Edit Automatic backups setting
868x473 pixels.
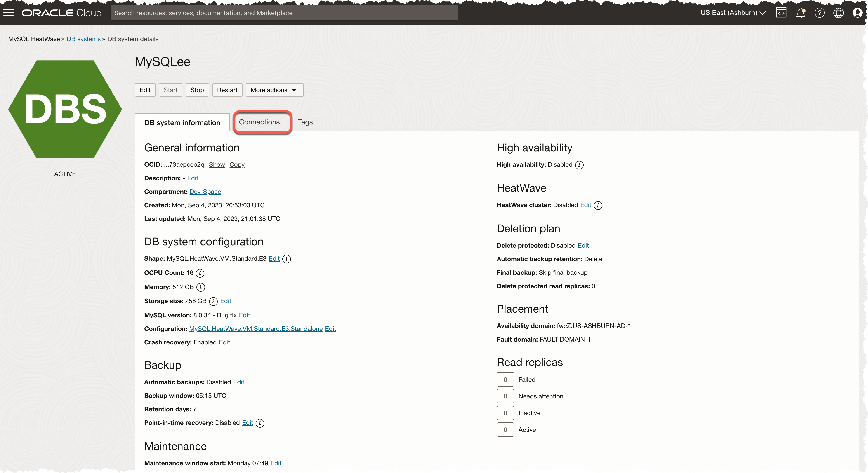click(x=238, y=382)
